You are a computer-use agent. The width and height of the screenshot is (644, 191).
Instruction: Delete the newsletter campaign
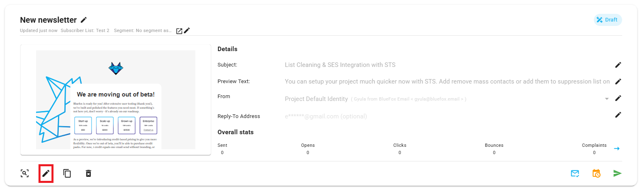88,174
